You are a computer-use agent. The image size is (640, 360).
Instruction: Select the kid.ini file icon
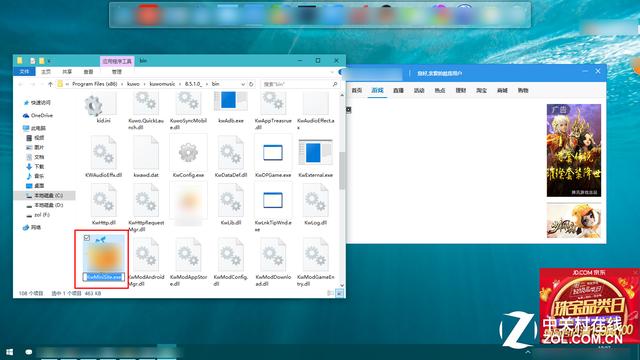click(x=94, y=105)
